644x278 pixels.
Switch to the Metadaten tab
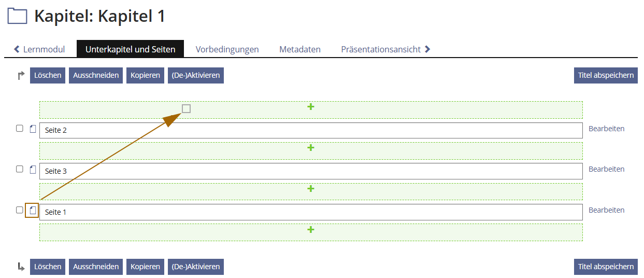(300, 49)
